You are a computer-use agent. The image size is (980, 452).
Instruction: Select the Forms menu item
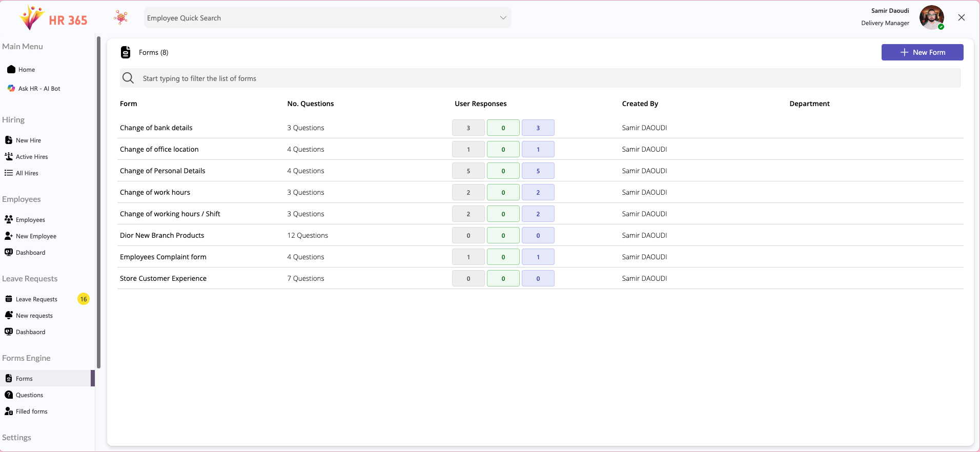click(24, 379)
